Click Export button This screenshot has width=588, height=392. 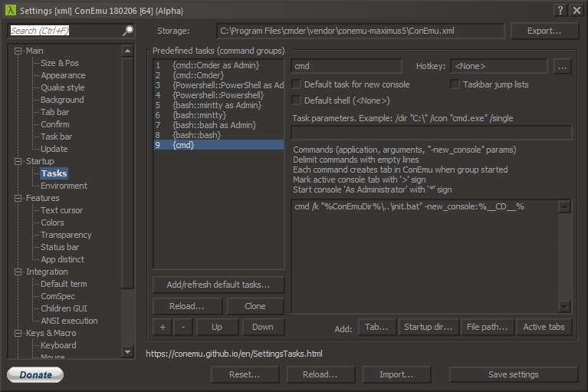click(x=544, y=31)
